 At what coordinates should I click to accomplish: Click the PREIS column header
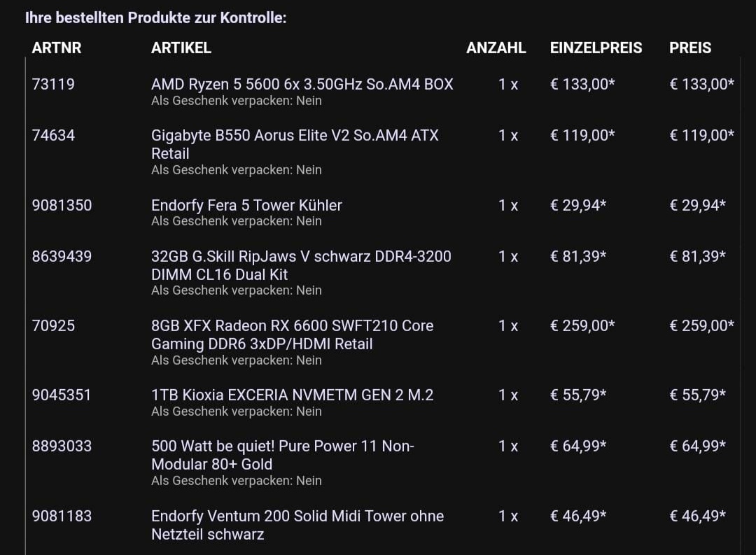pos(690,48)
